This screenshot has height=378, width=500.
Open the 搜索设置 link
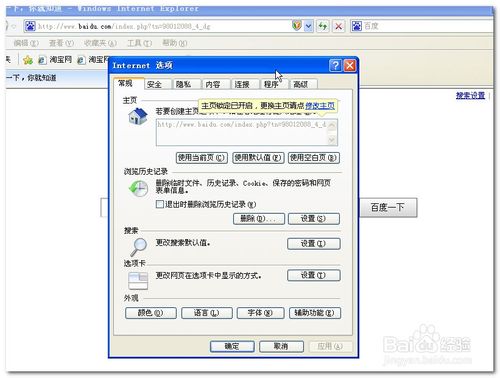(470, 96)
